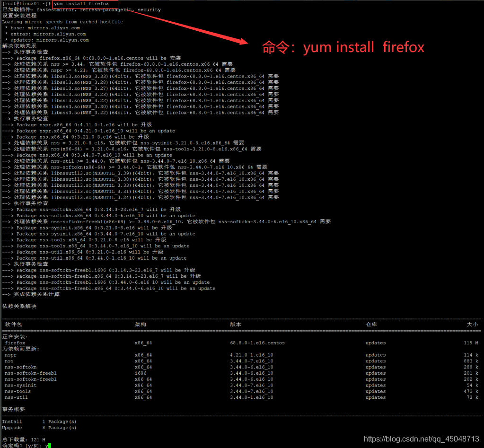Screen dimensions: 484x448
Task: Click firefox version '68.8.0-1.el6.centos'
Action: pos(257,343)
